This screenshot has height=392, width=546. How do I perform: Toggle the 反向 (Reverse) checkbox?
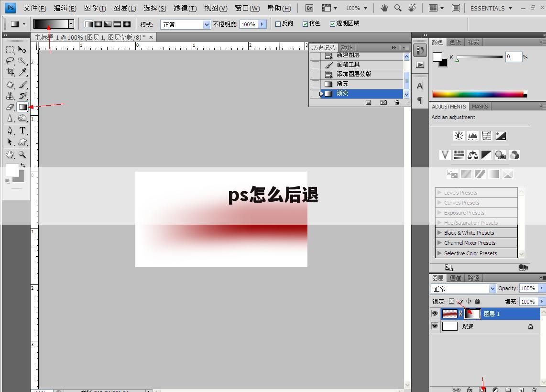pyautogui.click(x=278, y=24)
